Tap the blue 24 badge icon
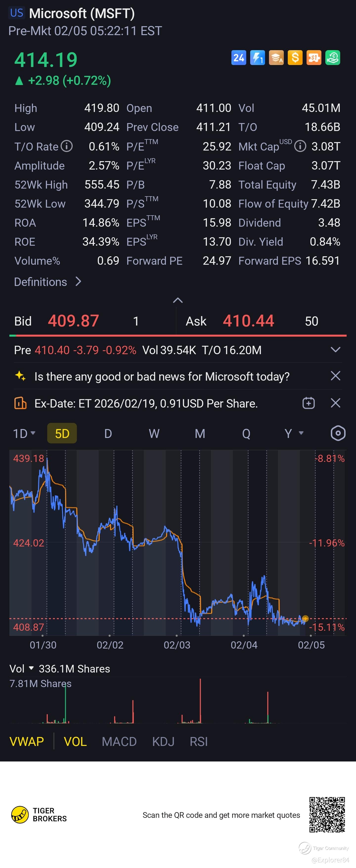 239,58
